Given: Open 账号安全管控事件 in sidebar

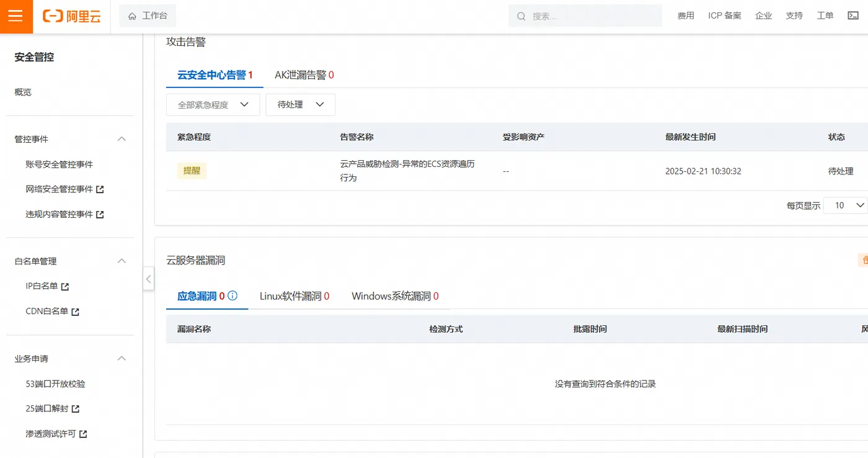Looking at the screenshot, I should pos(60,164).
